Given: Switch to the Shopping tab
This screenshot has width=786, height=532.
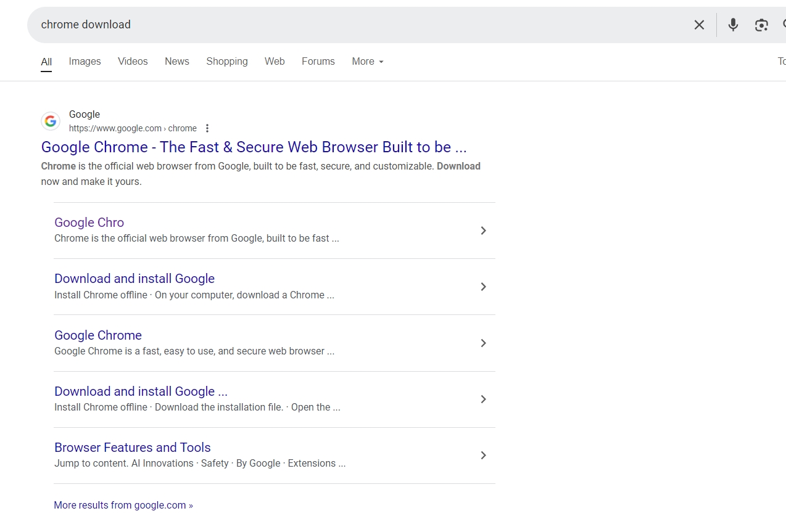Looking at the screenshot, I should [x=227, y=62].
